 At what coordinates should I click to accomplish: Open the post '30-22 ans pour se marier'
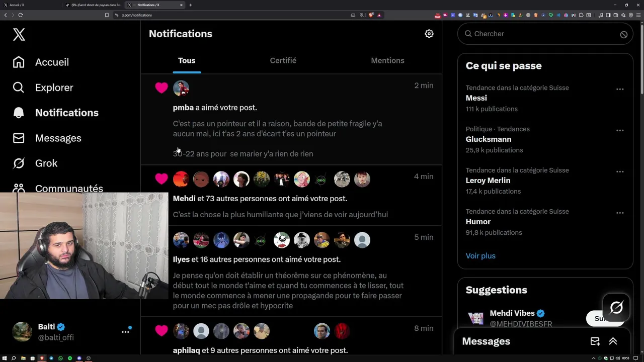click(x=243, y=154)
